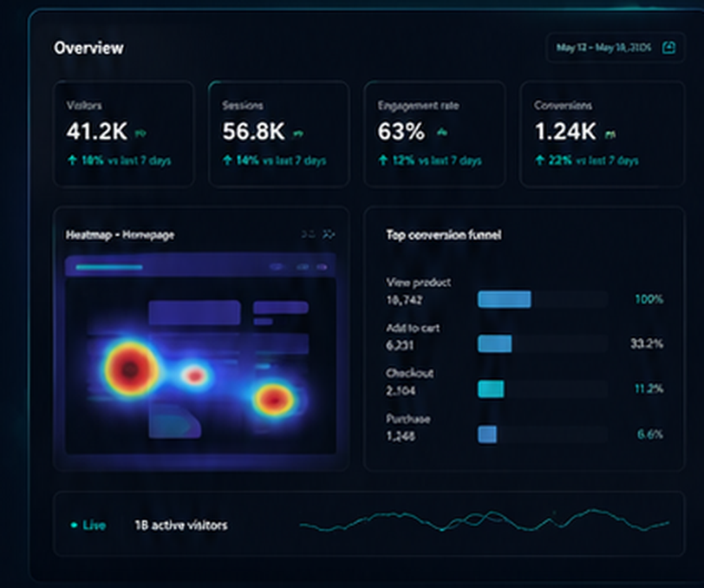The width and height of the screenshot is (704, 588).
Task: Open the Conversions metric card
Action: click(602, 134)
